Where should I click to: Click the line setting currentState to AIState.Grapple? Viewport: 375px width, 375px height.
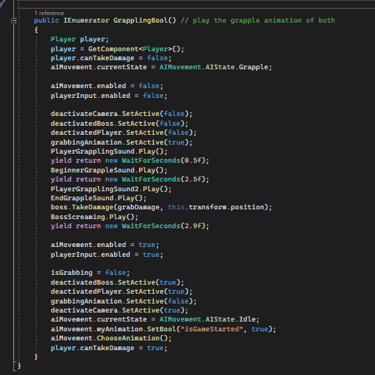click(x=161, y=67)
